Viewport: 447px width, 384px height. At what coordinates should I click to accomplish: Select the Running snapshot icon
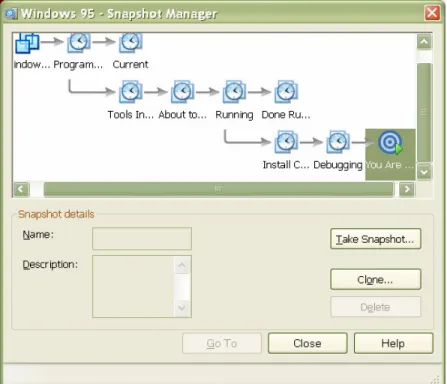[234, 92]
